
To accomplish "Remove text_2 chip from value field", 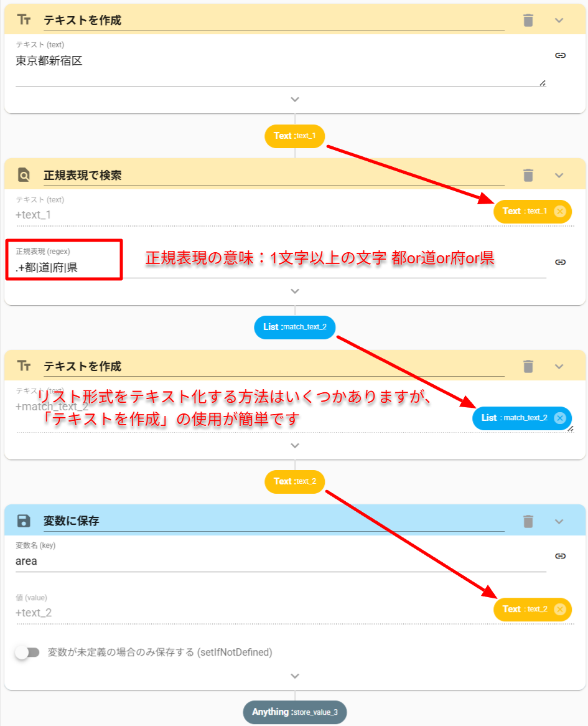I will tap(559, 609).
